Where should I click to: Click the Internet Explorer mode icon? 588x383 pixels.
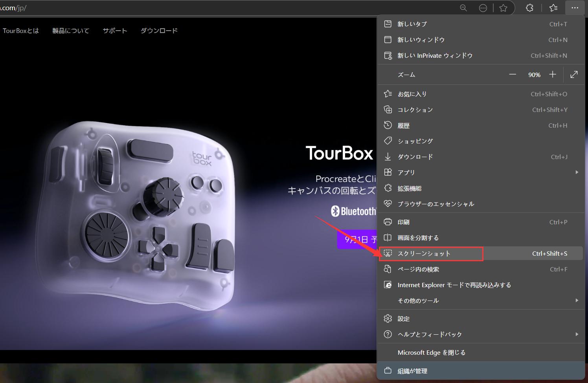point(388,285)
